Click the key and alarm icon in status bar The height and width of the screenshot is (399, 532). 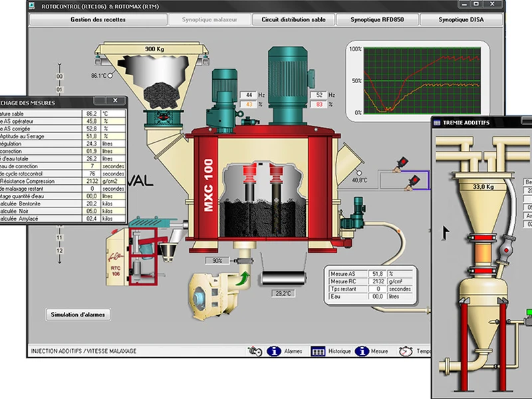pos(255,351)
